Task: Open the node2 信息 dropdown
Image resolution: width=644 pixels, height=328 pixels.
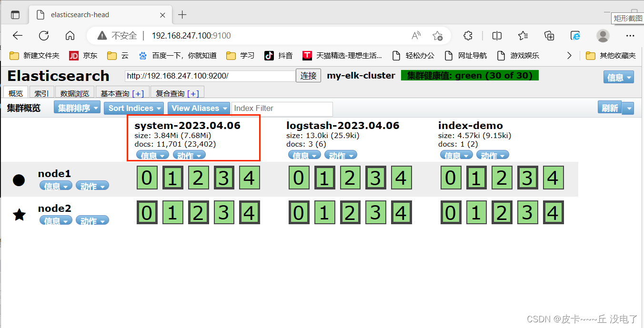Action: pos(56,220)
